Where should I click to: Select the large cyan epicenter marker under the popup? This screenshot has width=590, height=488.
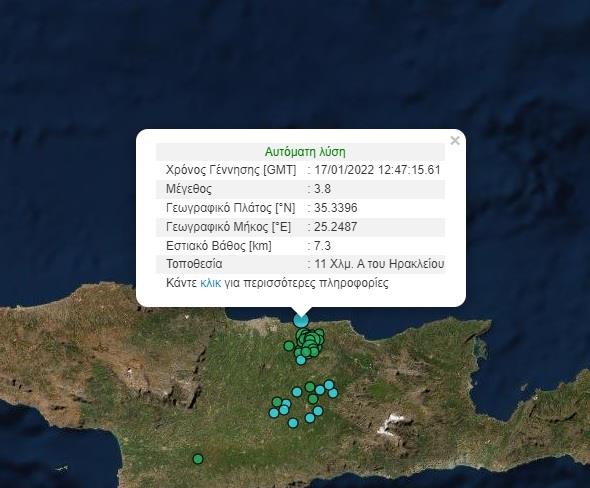click(301, 321)
